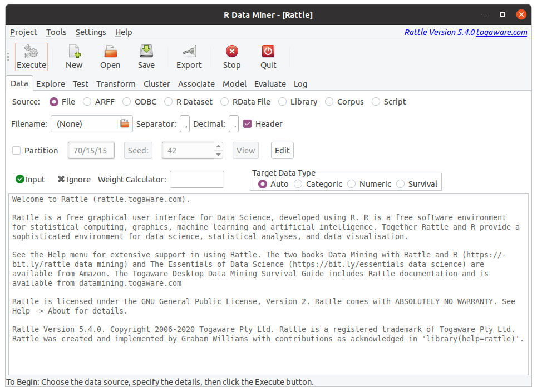
Task: Run the Execute gears icon
Action: [x=31, y=57]
